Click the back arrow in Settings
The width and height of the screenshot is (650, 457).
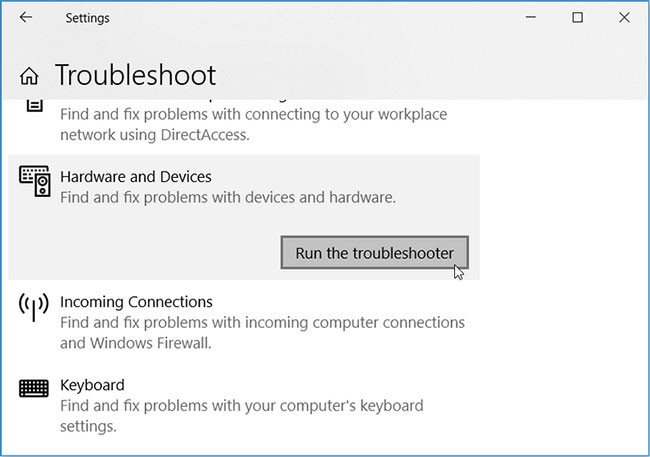(26, 18)
